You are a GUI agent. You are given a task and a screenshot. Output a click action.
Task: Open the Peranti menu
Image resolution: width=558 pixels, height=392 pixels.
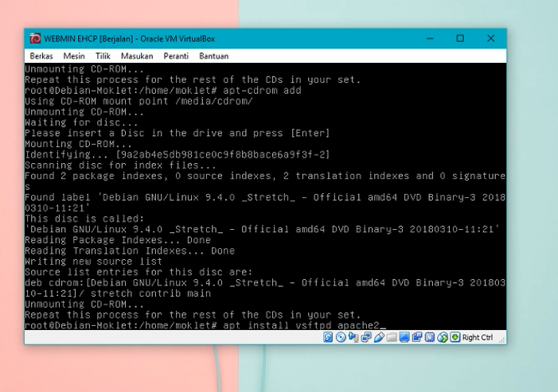coord(176,56)
